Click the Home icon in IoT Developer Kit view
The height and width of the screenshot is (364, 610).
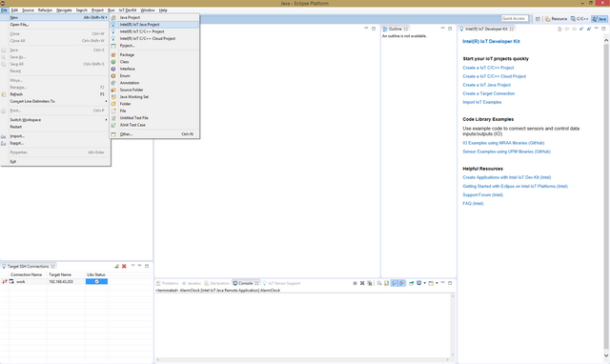tap(559, 29)
